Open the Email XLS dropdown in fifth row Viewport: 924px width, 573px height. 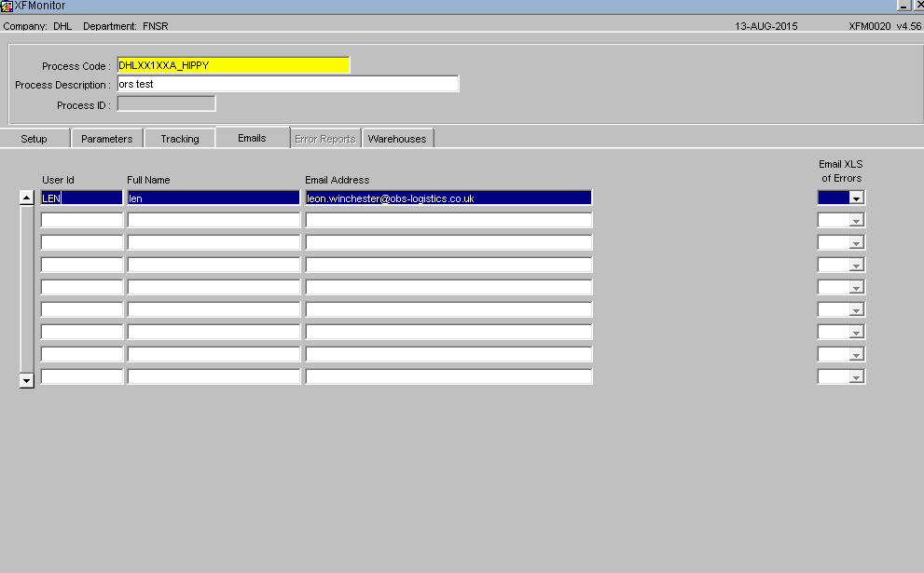point(856,288)
